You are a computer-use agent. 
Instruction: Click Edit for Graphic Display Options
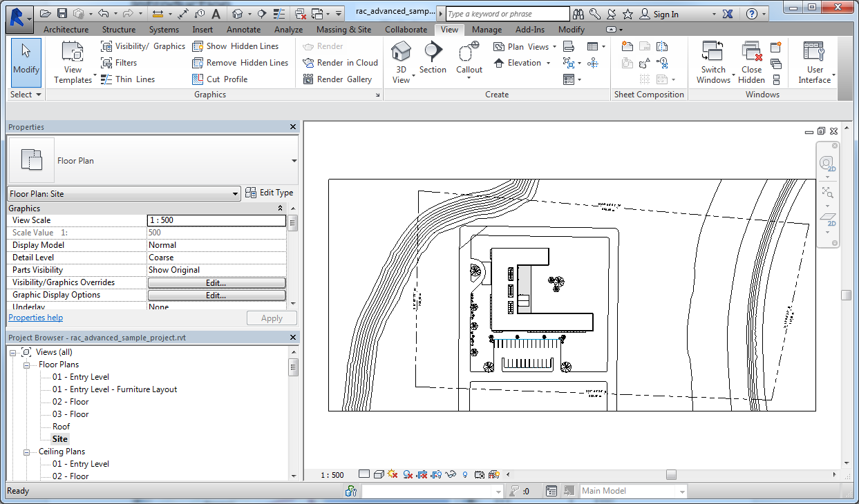[x=216, y=295]
